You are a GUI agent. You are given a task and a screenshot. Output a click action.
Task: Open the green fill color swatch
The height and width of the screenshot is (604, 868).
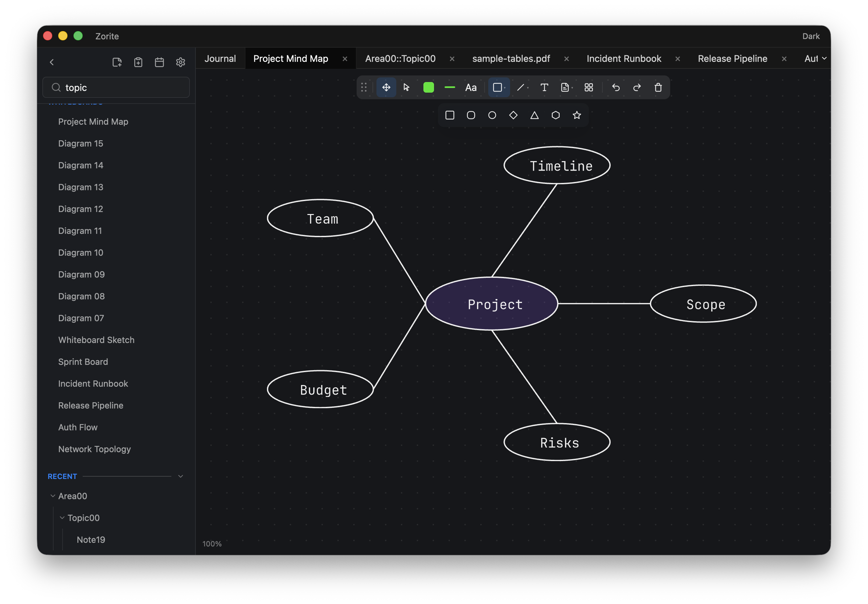tap(428, 87)
